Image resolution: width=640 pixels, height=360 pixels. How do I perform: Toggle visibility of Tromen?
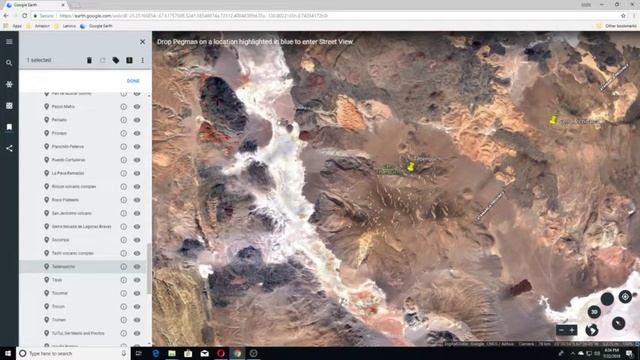click(137, 320)
